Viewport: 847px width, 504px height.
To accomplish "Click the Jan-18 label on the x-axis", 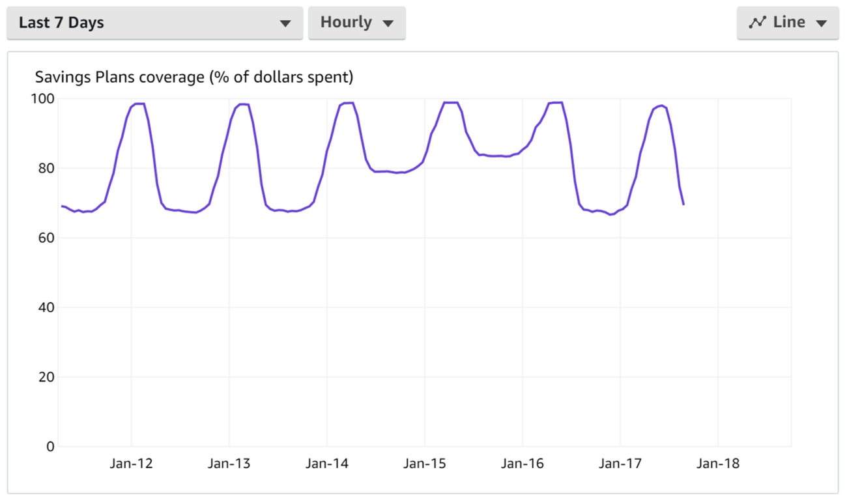I will [x=718, y=464].
